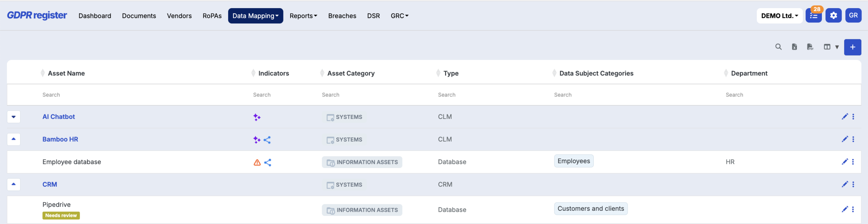Open the Reports menu
The width and height of the screenshot is (868, 224).
(303, 16)
